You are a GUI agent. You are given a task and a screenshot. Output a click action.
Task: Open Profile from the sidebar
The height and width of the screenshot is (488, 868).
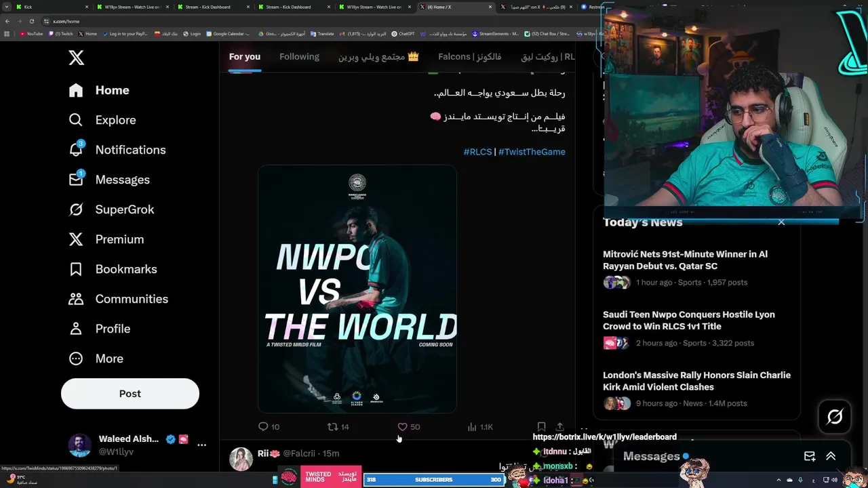pos(100,329)
